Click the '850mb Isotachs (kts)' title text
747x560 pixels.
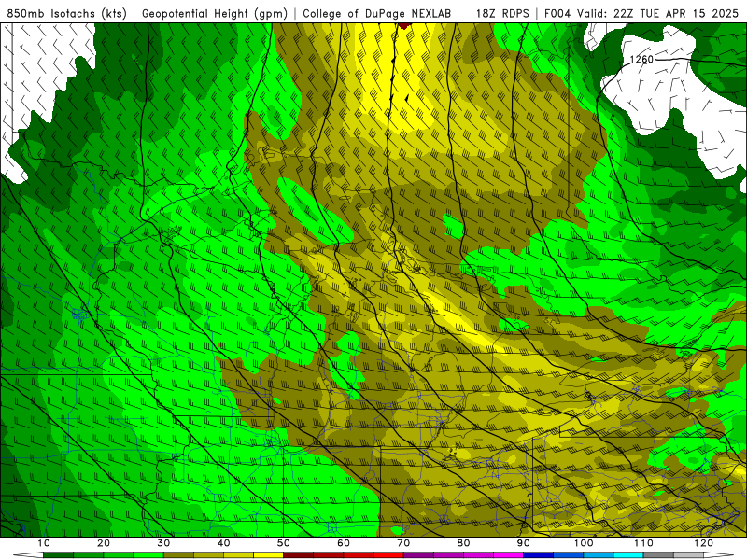66,13
